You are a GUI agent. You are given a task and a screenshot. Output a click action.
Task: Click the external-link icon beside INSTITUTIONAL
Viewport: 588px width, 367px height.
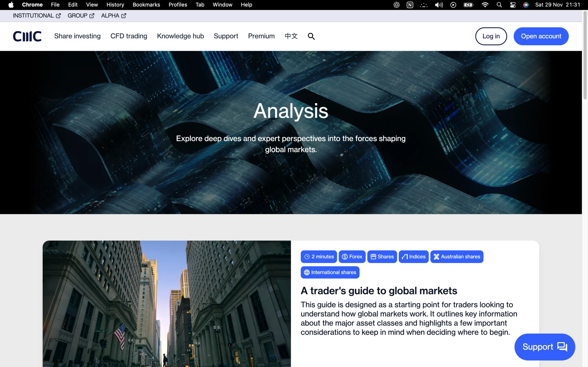(58, 16)
